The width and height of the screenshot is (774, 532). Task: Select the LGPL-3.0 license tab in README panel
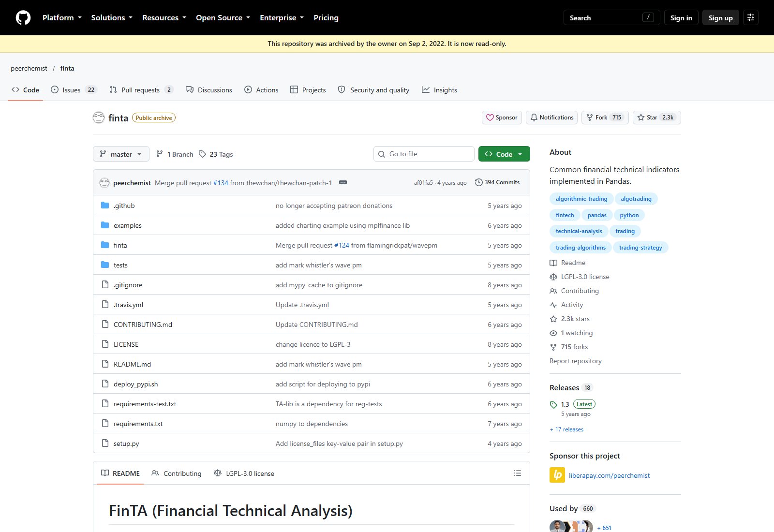(244, 473)
